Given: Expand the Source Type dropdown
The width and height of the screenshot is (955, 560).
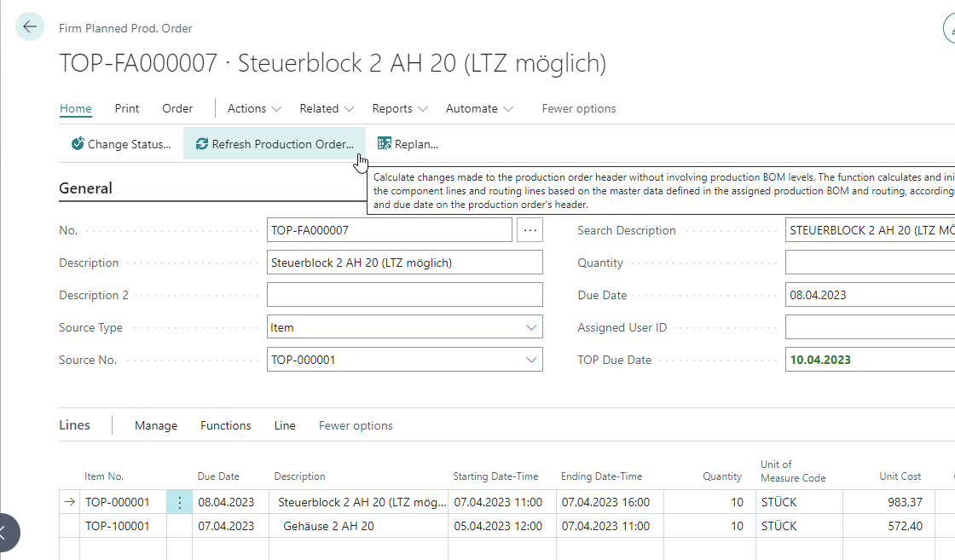Looking at the screenshot, I should click(531, 327).
